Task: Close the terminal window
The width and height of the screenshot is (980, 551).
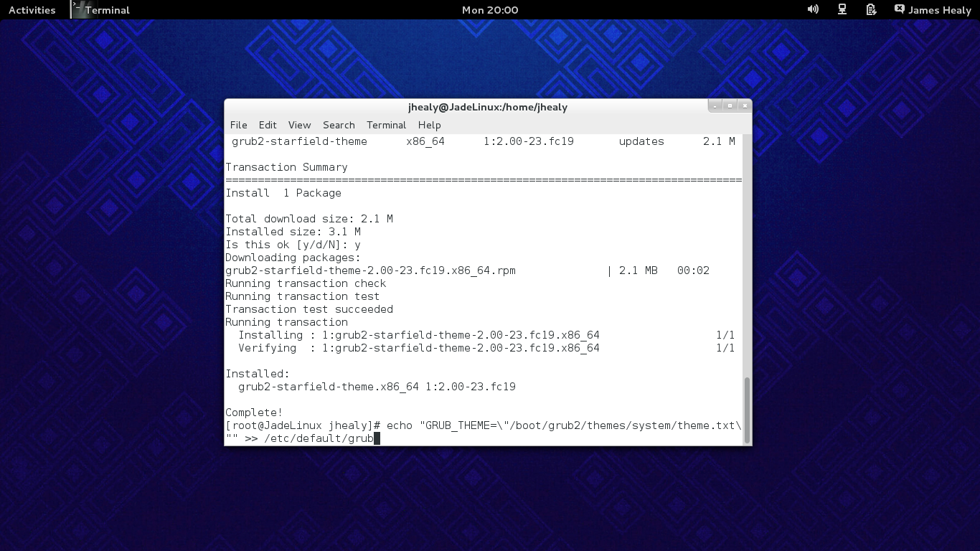Action: (744, 106)
